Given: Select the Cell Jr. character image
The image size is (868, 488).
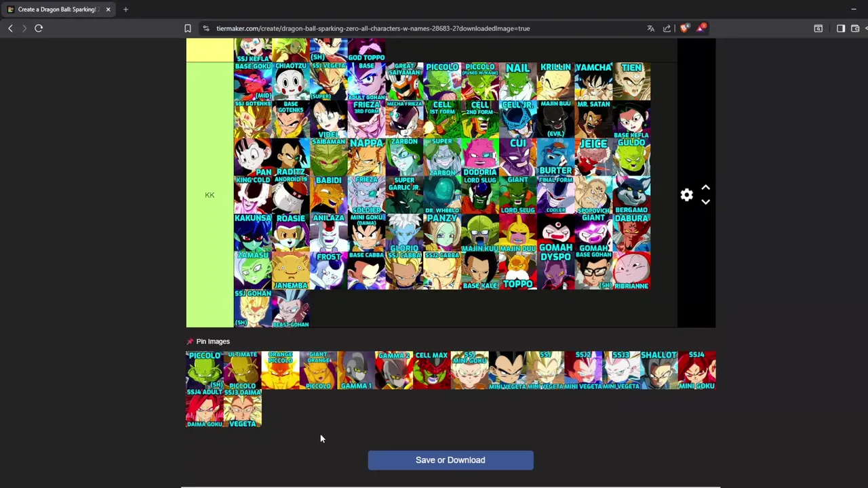Looking at the screenshot, I should tap(518, 119).
